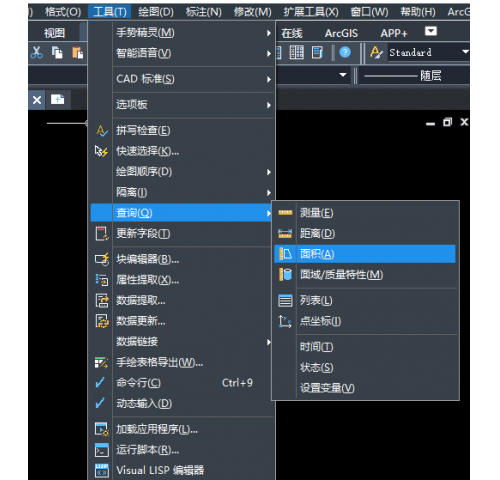
Task: Click area icon beside 面积(A)
Action: point(285,254)
